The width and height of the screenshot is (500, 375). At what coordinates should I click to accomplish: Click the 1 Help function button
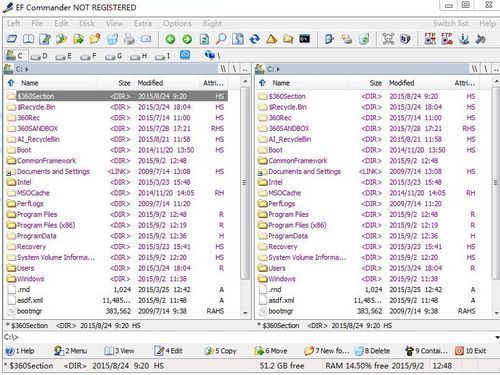20,351
